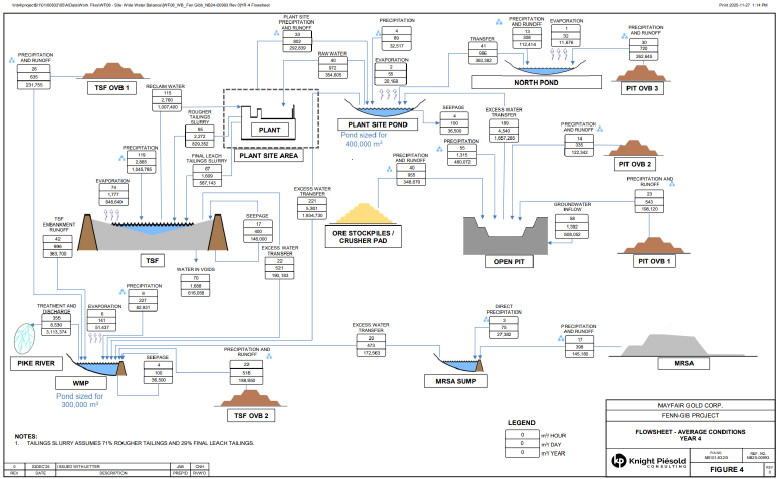
Task: Click the North Pond basin graphic
Action: pos(545,67)
